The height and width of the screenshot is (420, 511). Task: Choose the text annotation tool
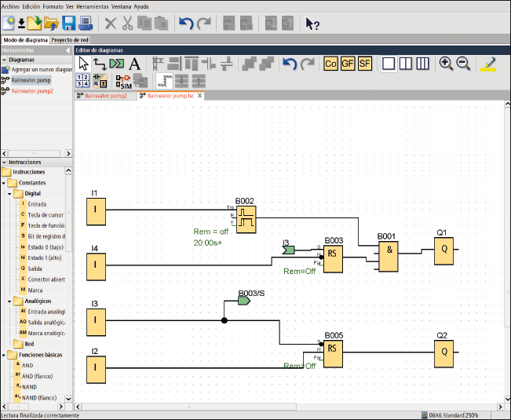[x=134, y=64]
